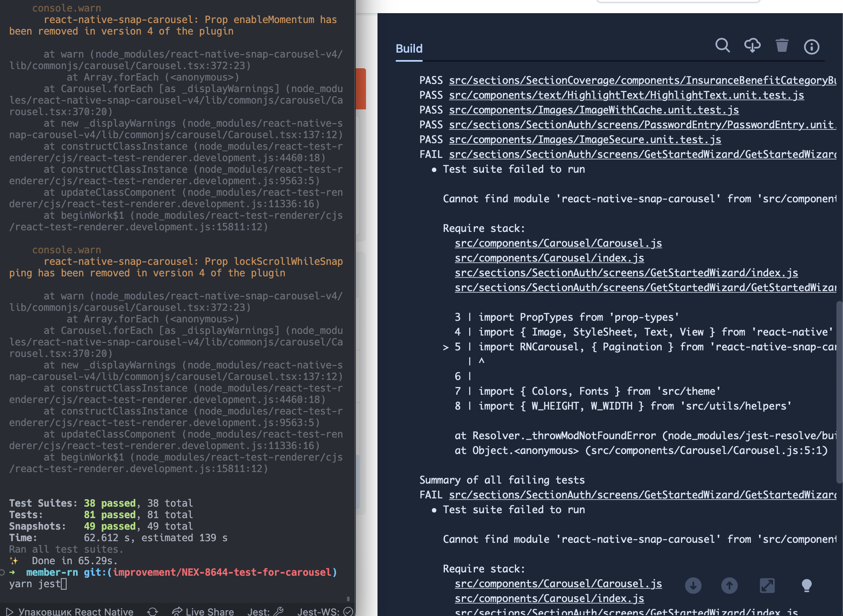Image resolution: width=843 pixels, height=616 pixels.
Task: Open the failing GetStartedWizard test file
Action: (x=642, y=154)
